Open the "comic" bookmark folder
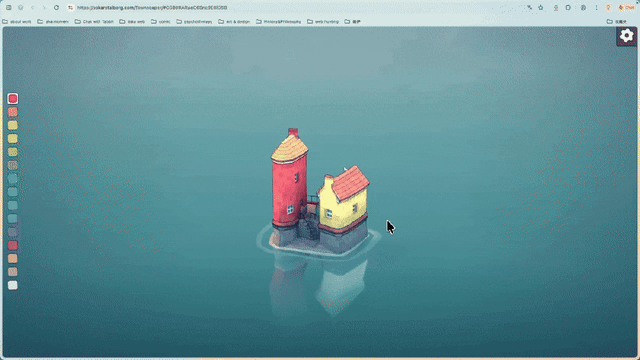The image size is (640, 360). (160, 22)
